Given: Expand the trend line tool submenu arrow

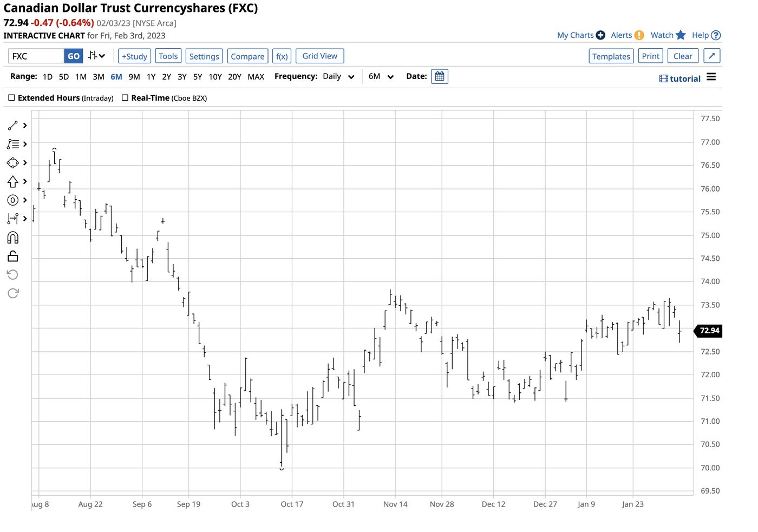Looking at the screenshot, I should 25,126.
